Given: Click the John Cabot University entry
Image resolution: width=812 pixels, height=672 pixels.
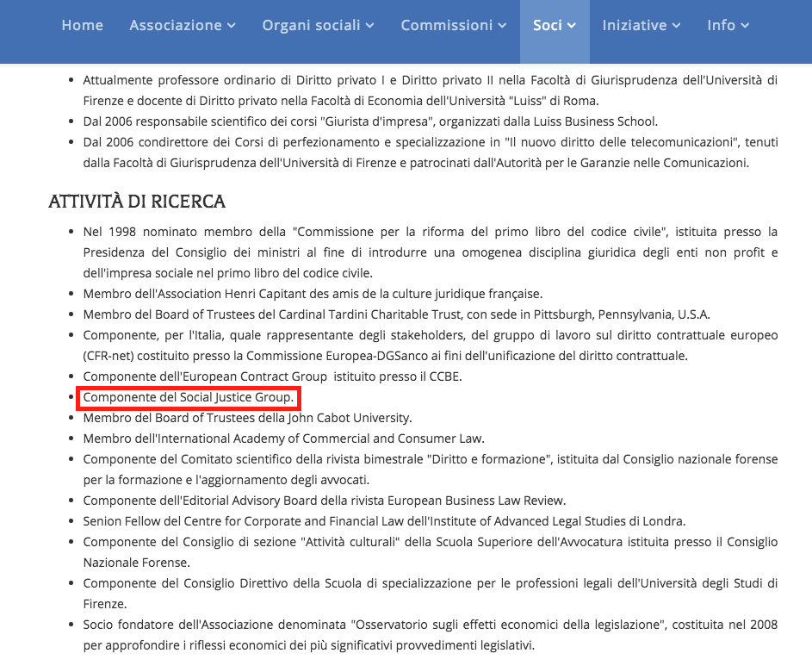Looking at the screenshot, I should pyautogui.click(x=247, y=418).
